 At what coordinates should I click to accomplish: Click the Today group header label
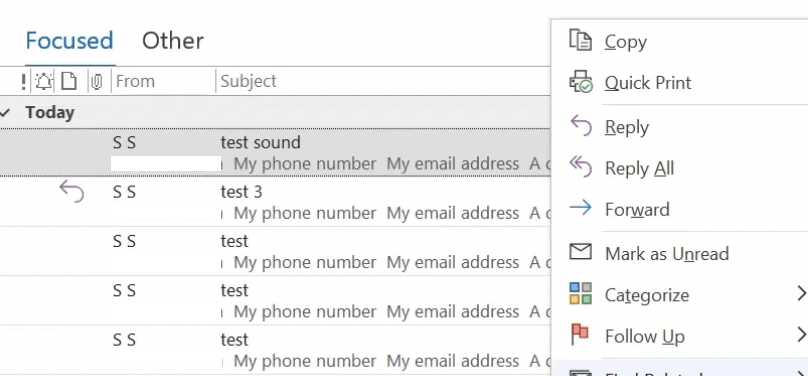(50, 112)
